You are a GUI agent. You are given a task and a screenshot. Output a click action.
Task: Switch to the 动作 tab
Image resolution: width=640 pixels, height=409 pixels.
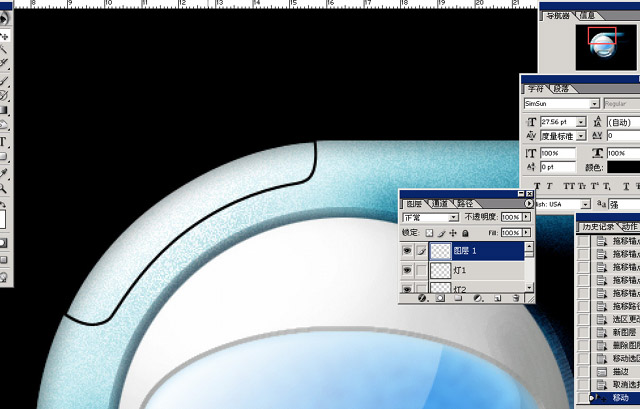pos(629,227)
